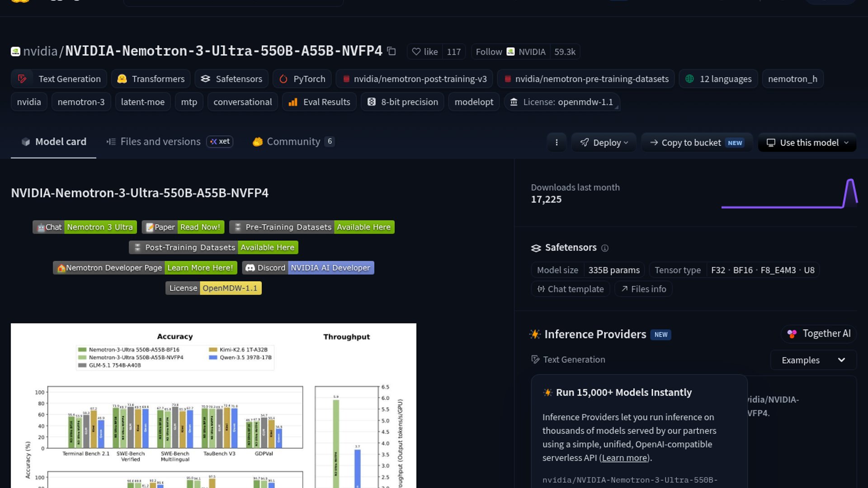
Task: Click the Safetensors info icon
Action: point(605,248)
